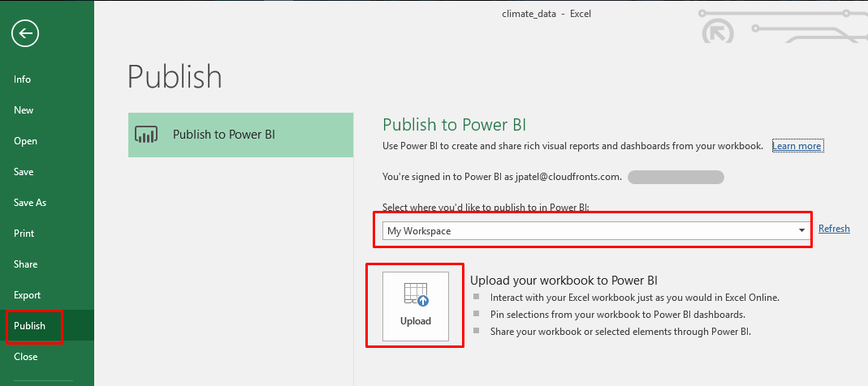
Task: Click the 'Upload your workbook to Power BI' text
Action: point(564,280)
